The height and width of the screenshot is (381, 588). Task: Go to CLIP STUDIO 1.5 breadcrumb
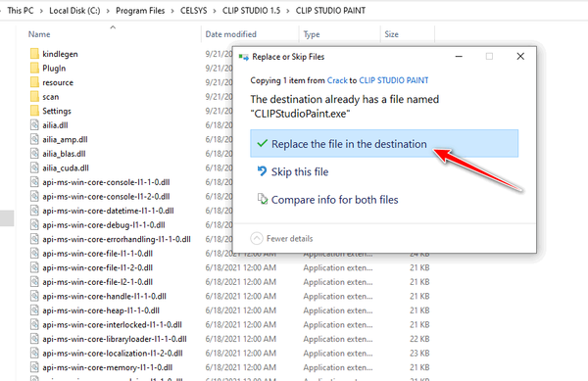251,11
